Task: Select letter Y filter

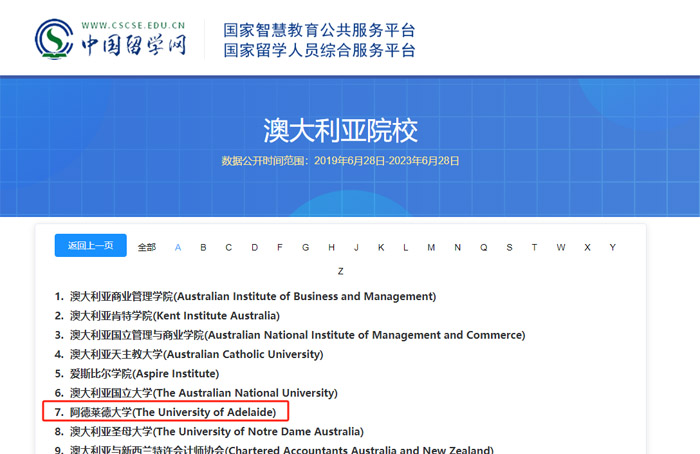Action: [612, 247]
